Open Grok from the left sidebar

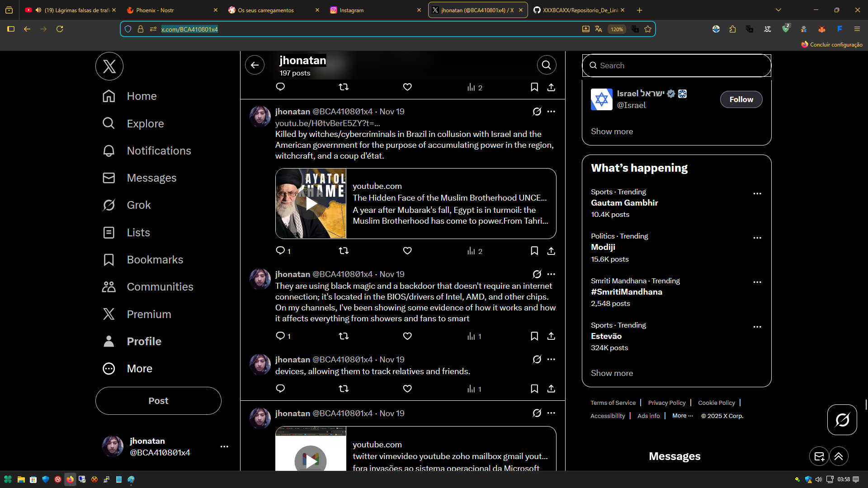pyautogui.click(x=138, y=205)
